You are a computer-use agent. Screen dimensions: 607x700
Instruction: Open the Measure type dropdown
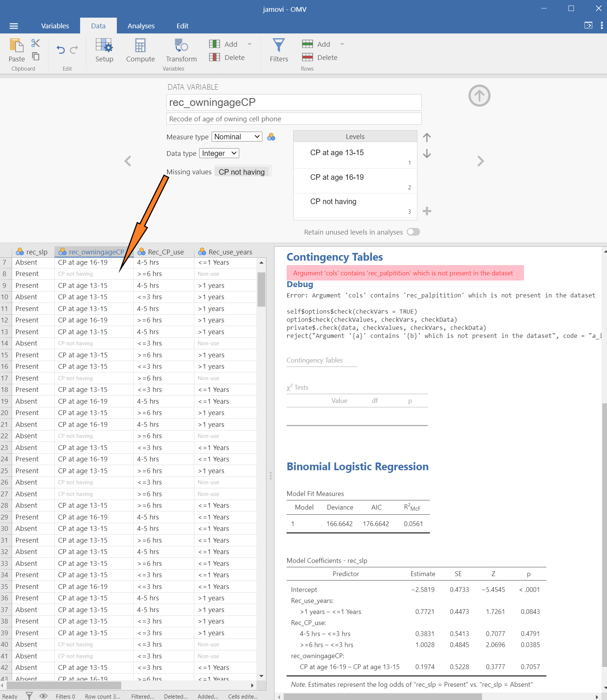click(237, 137)
